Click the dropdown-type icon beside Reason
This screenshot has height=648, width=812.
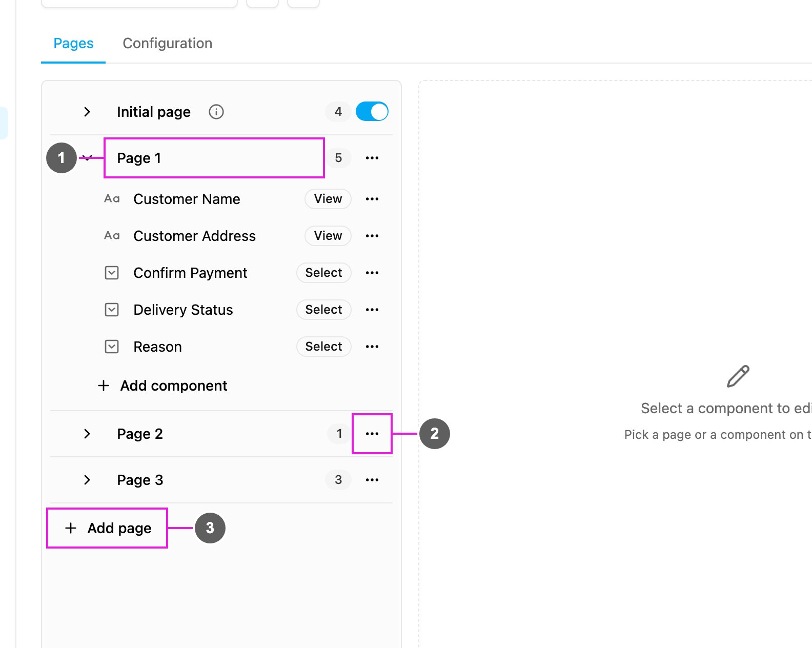[112, 347]
